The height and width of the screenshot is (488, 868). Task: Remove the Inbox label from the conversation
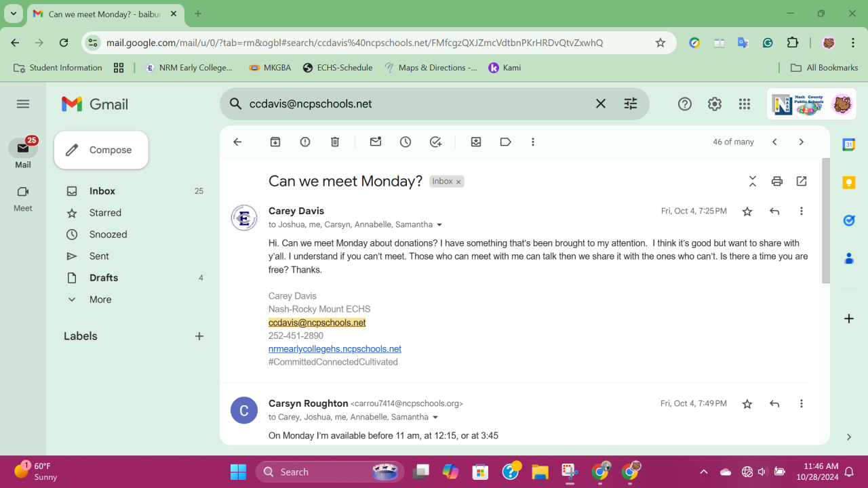click(x=458, y=182)
